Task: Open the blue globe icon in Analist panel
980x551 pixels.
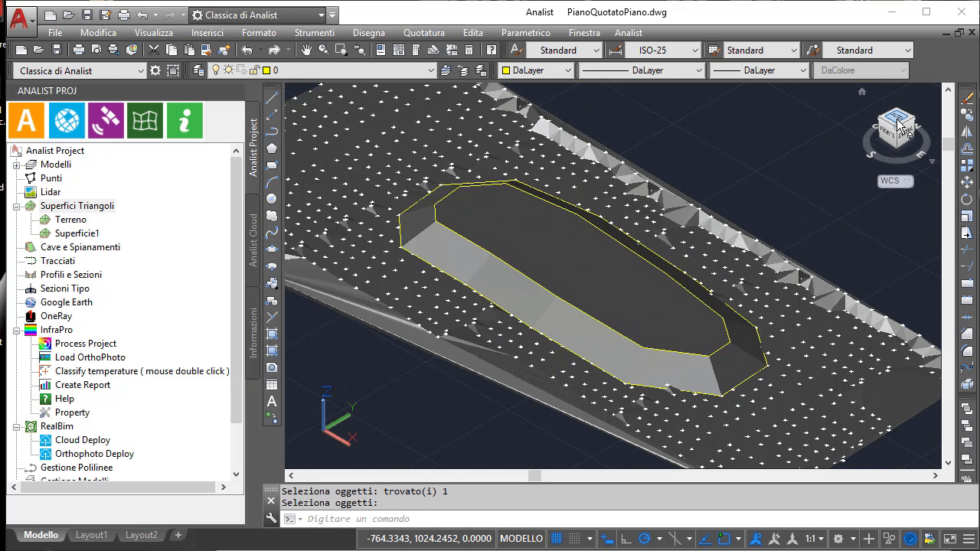Action: click(67, 121)
